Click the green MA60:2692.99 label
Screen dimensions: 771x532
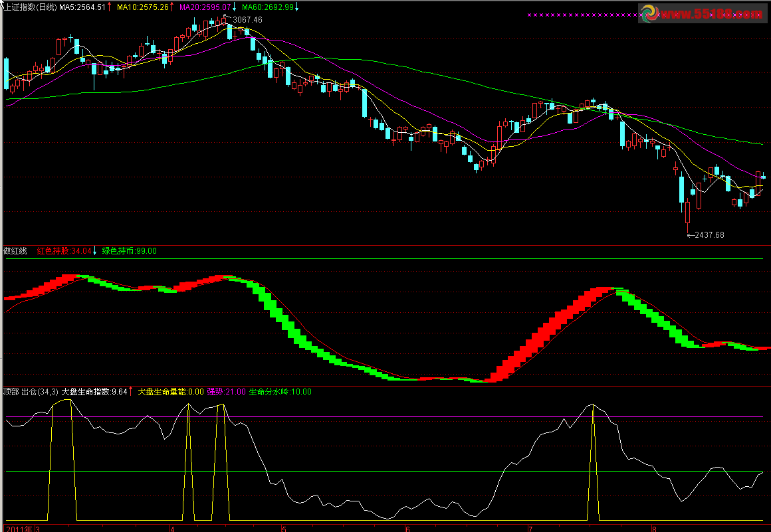(267, 7)
